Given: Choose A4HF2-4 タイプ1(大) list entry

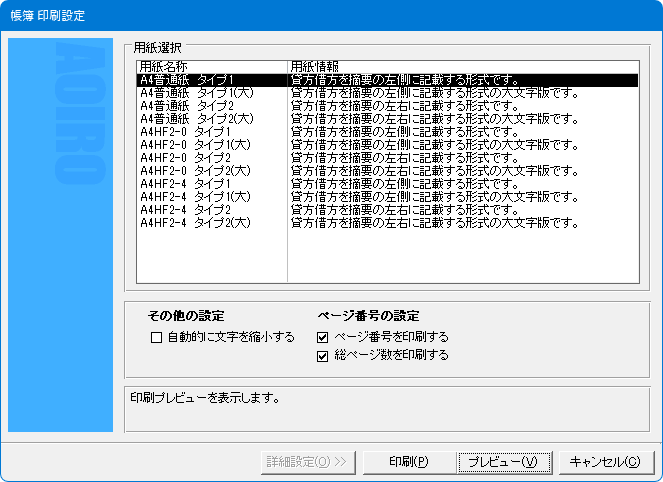Looking at the screenshot, I should [x=193, y=196].
